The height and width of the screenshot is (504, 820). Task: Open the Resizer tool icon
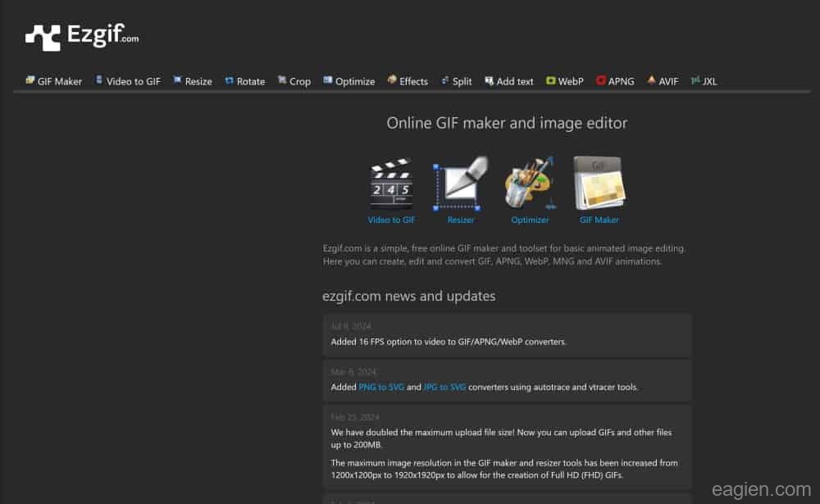click(460, 185)
